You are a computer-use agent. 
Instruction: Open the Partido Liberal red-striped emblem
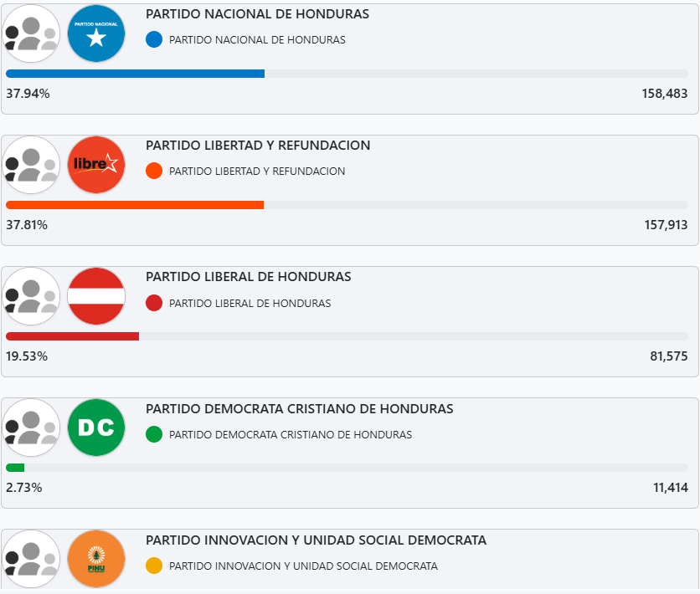[x=95, y=295]
